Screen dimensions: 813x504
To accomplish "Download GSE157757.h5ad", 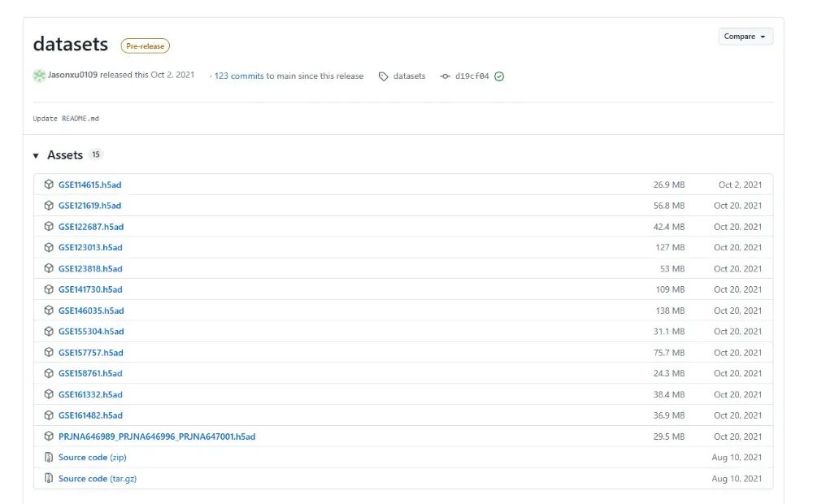I will point(91,353).
